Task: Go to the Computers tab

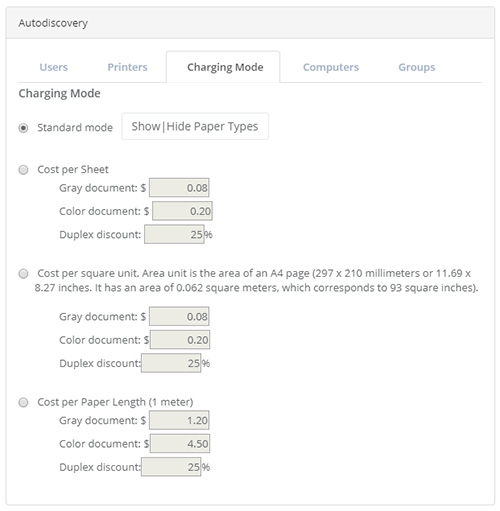Action: tap(331, 67)
